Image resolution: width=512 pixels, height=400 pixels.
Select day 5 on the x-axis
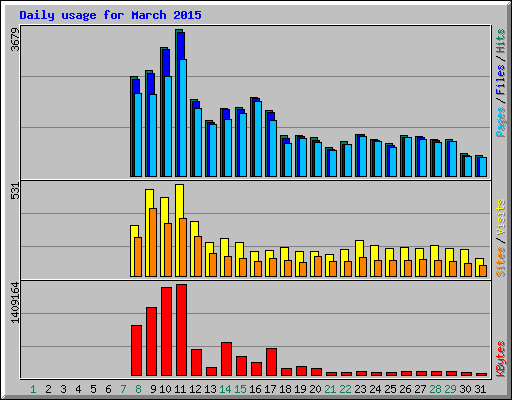(93, 389)
